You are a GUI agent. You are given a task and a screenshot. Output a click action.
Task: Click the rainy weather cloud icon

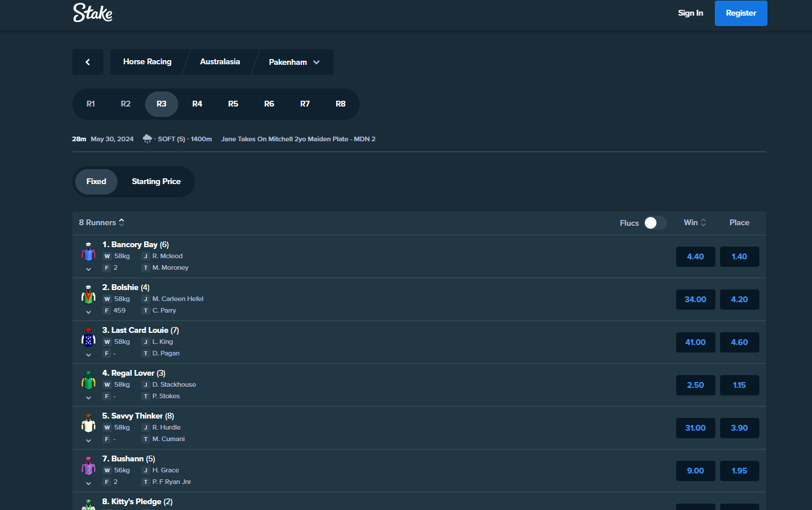(x=147, y=139)
